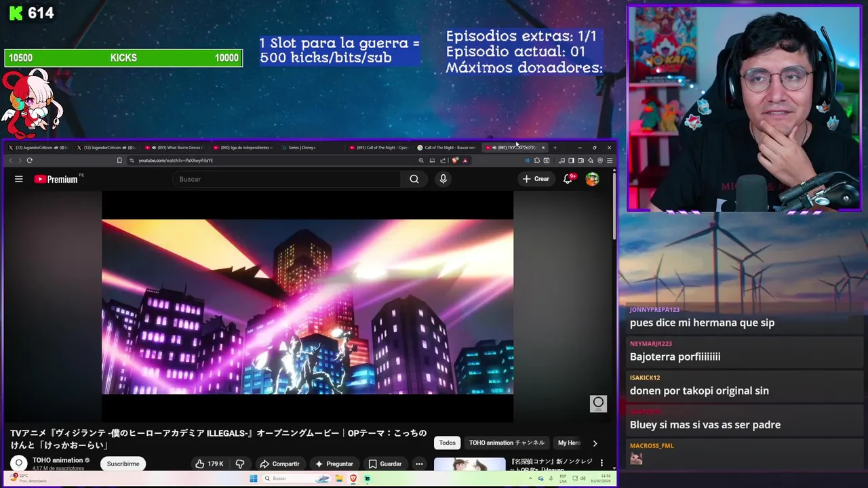Switch to What You're Gonna tab

point(175,147)
